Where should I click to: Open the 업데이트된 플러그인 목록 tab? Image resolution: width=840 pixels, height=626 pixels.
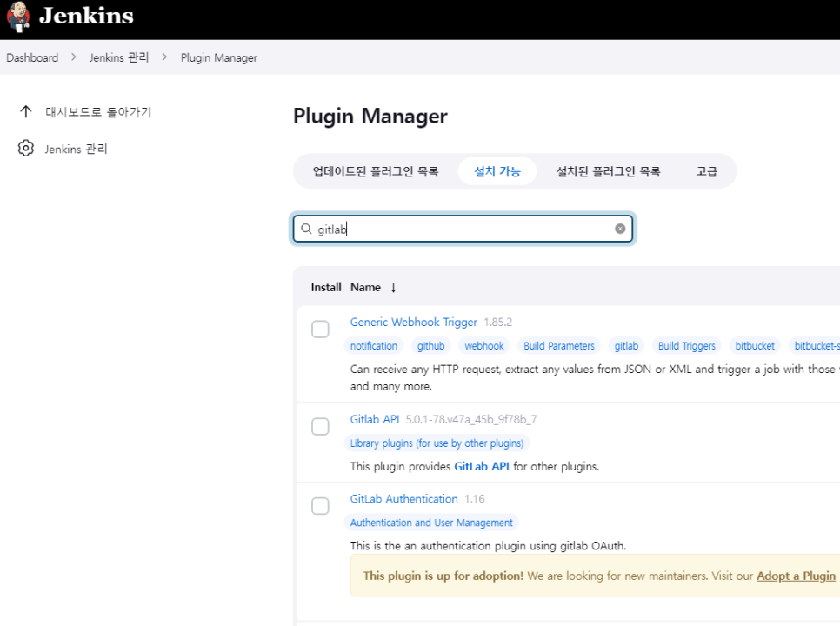pos(376,171)
